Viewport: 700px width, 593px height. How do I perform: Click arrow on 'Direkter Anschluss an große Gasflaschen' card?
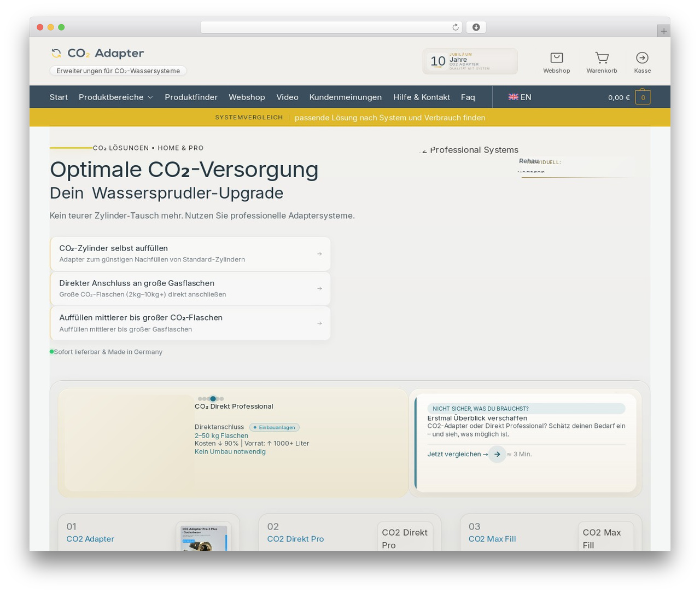tap(319, 288)
